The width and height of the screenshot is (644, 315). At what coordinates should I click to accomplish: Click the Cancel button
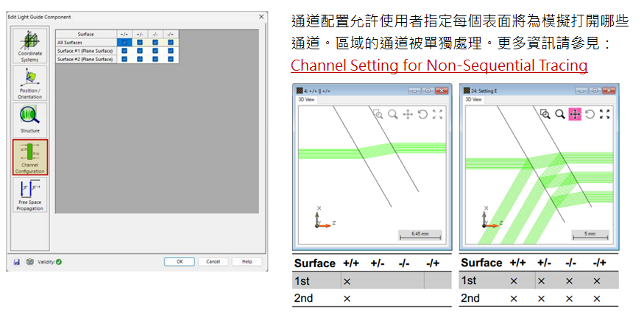[x=213, y=261]
